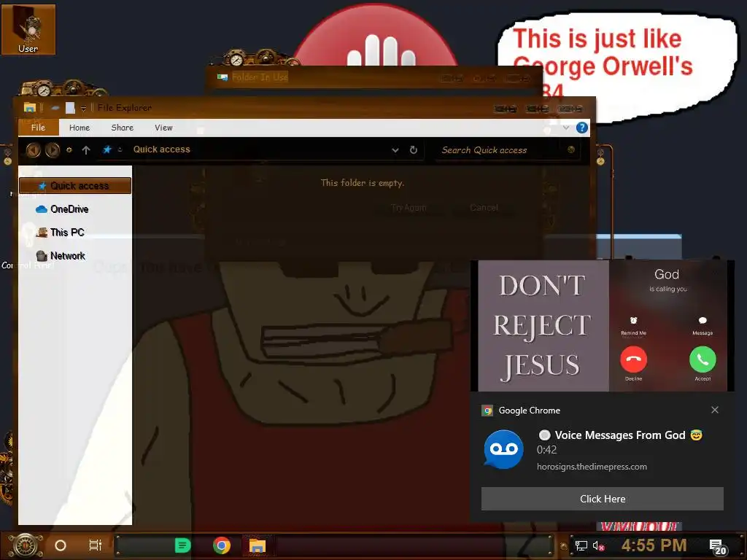Open the File tab
Screen dimensions: 747x560
[x=38, y=128]
